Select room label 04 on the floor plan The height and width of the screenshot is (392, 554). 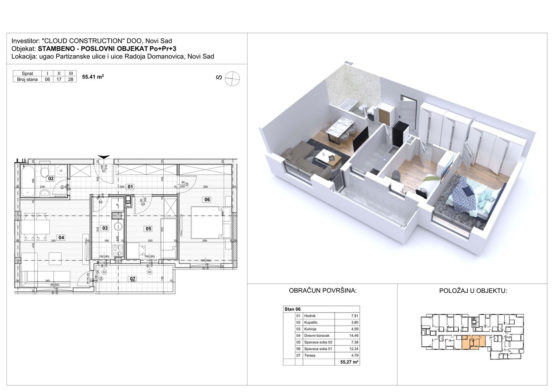[x=61, y=238]
